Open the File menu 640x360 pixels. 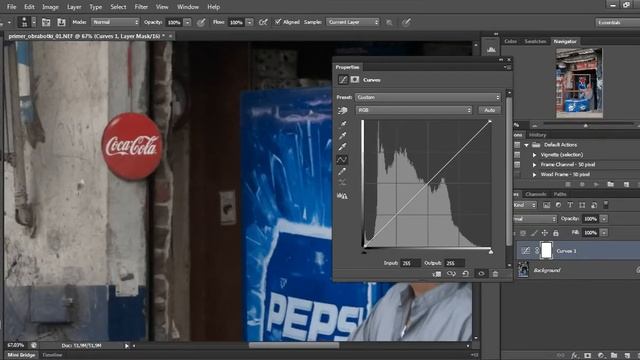pos(11,7)
